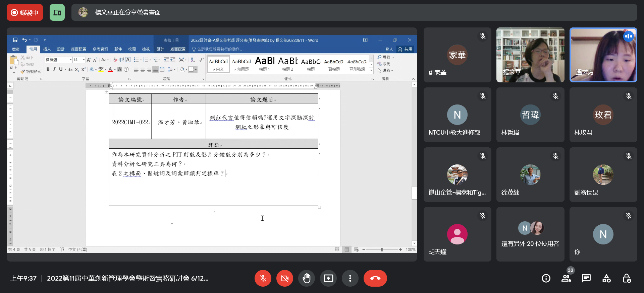Expand the font size dropdown showing 14
644x293 pixels.
coord(84,60)
